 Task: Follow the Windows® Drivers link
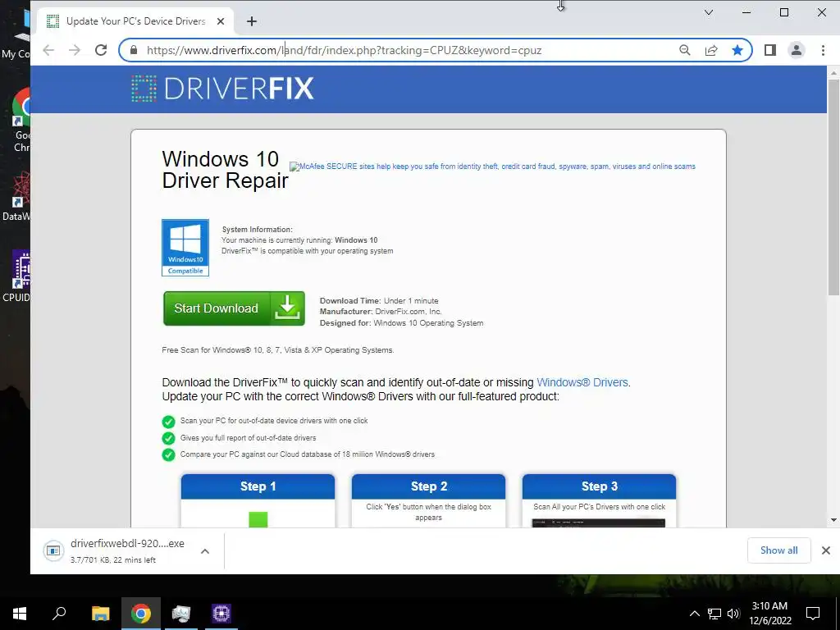tap(582, 382)
